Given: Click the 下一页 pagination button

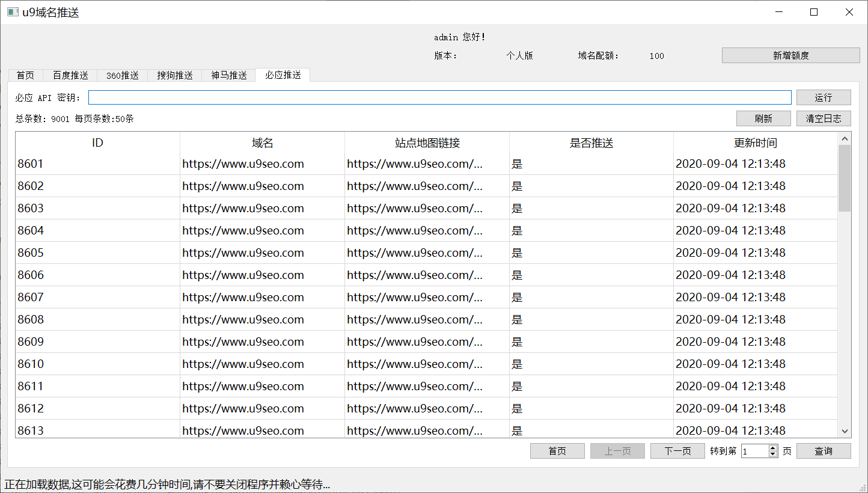Looking at the screenshot, I should [677, 451].
